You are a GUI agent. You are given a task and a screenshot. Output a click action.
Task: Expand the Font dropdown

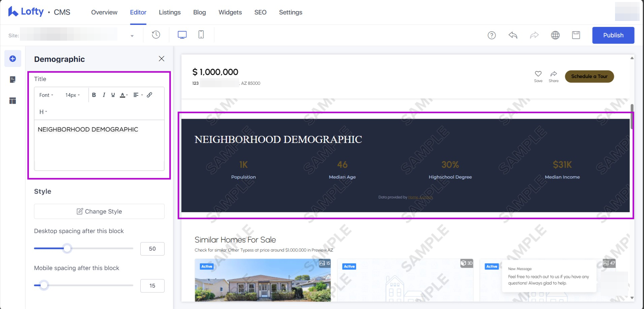(x=46, y=95)
